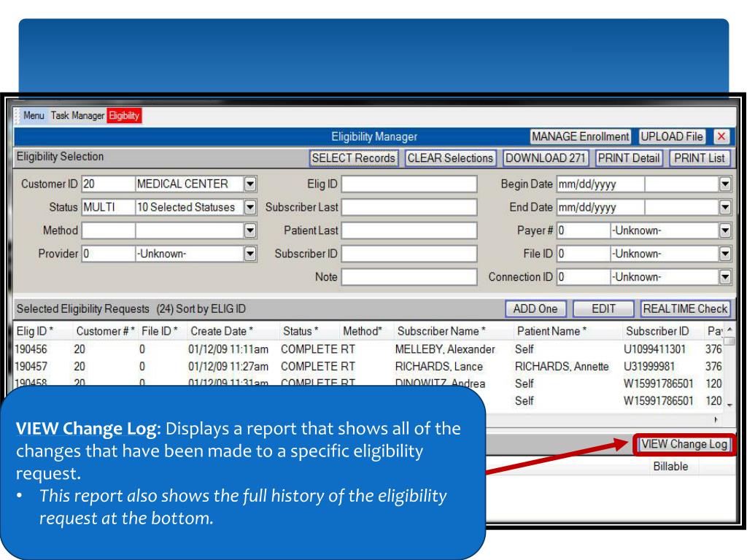Click create date 01/12/09 11:11am
The width and height of the screenshot is (747, 560).
click(x=228, y=349)
